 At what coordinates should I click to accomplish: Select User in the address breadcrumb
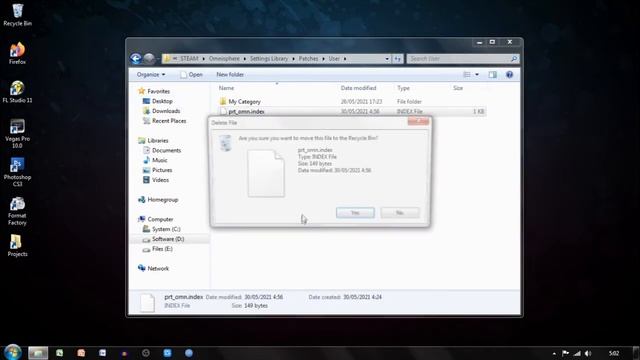tap(334, 59)
